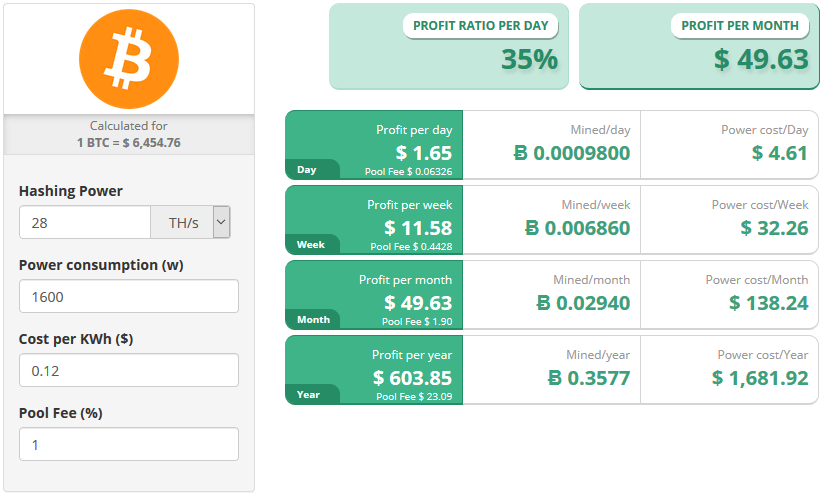Click the Cost per KWh input
Image resolution: width=824 pixels, height=499 pixels.
(x=128, y=370)
